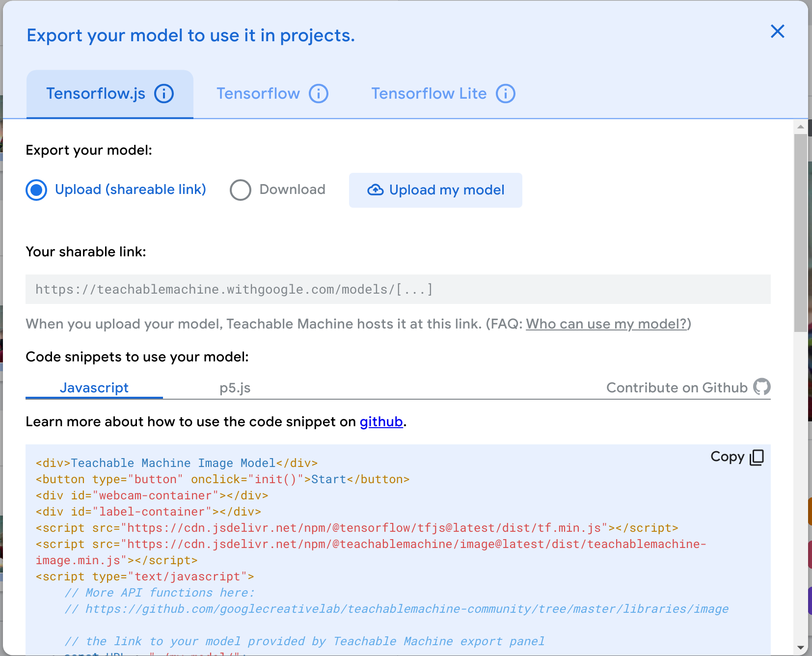Image resolution: width=812 pixels, height=656 pixels.
Task: Click 'Code snippets to use your model:' heading
Action: tap(137, 357)
